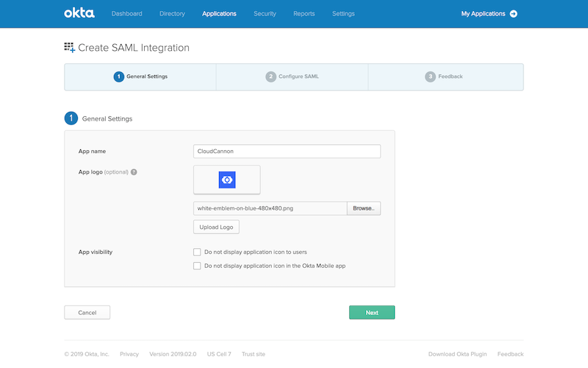Select the Configure SAML wizard step

[292, 77]
